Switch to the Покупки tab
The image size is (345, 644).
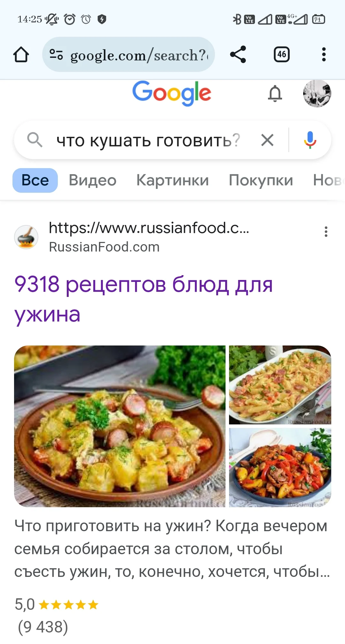pyautogui.click(x=261, y=180)
